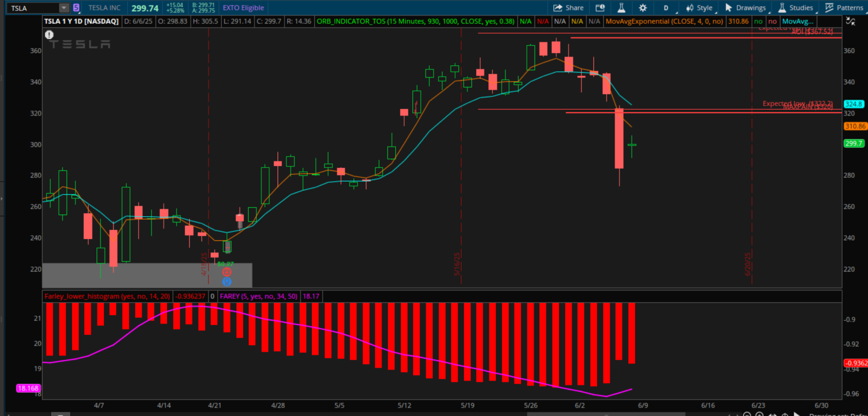The width and height of the screenshot is (868, 416).
Task: Click the MovAvgExponential (CLOSE, 4, 0, no) study label
Action: pyautogui.click(x=664, y=21)
